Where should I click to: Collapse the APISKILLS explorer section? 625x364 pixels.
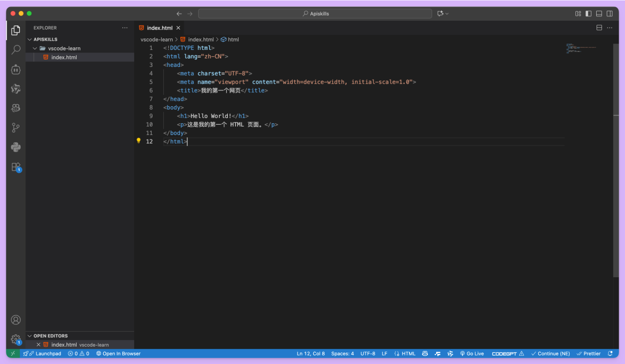pos(29,39)
